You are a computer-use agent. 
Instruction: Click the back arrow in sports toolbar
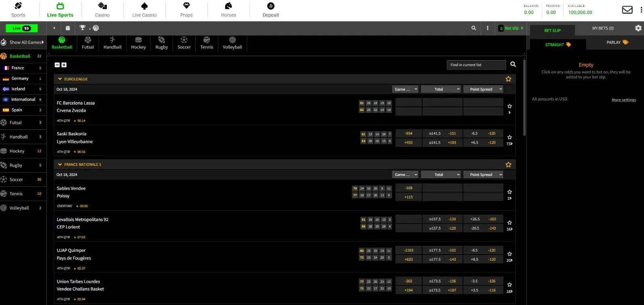pyautogui.click(x=54, y=28)
